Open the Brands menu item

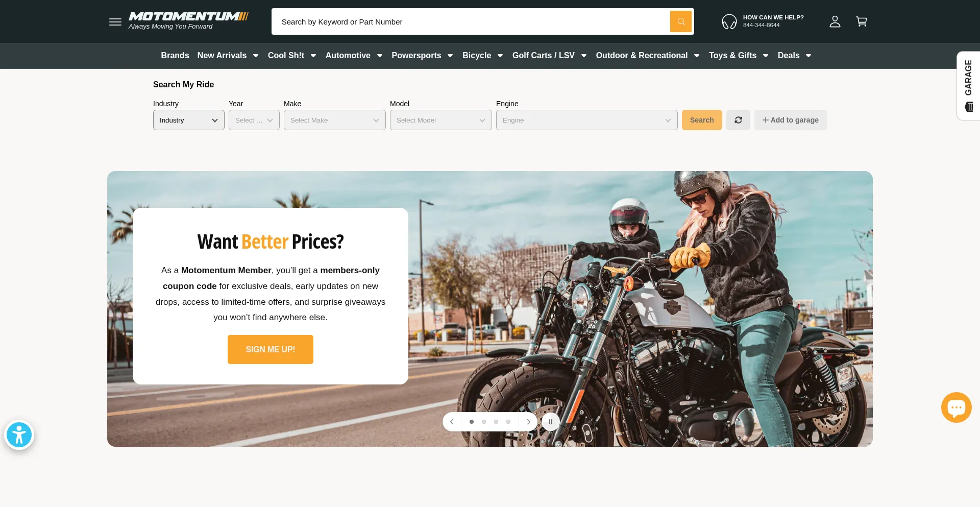pos(175,55)
